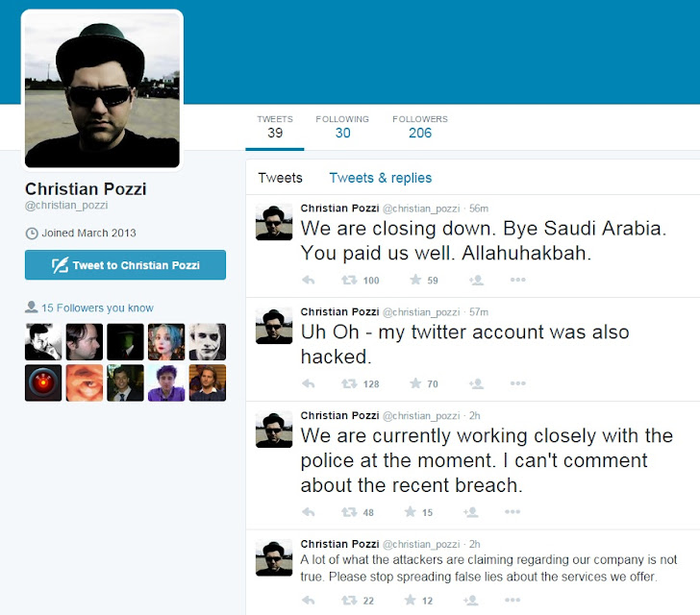View the Followers count 206
Screen dimensions: 700x615
click(x=420, y=127)
